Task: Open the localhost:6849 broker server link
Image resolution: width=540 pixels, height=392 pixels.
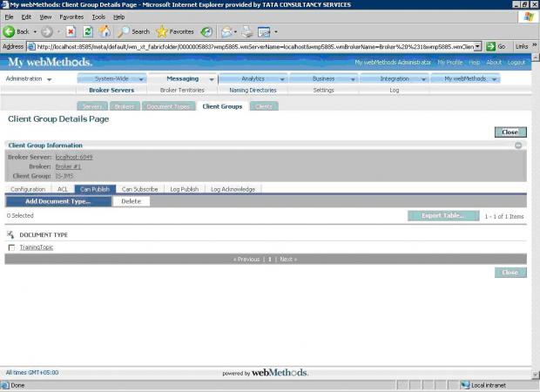Action: coord(74,157)
